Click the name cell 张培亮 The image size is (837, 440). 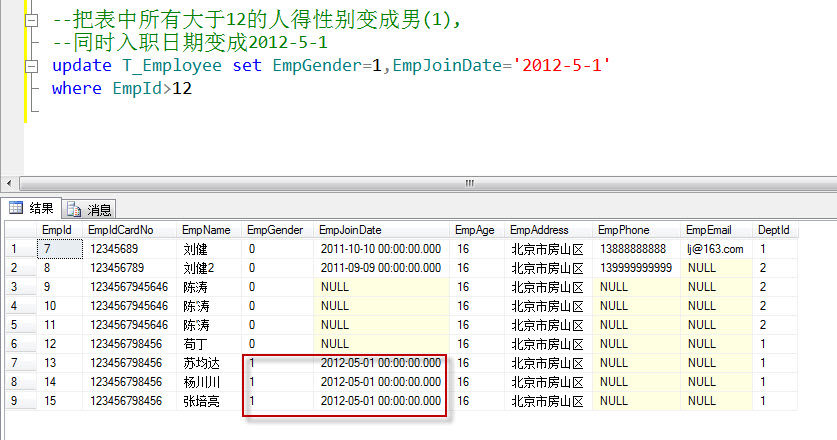tap(209, 400)
